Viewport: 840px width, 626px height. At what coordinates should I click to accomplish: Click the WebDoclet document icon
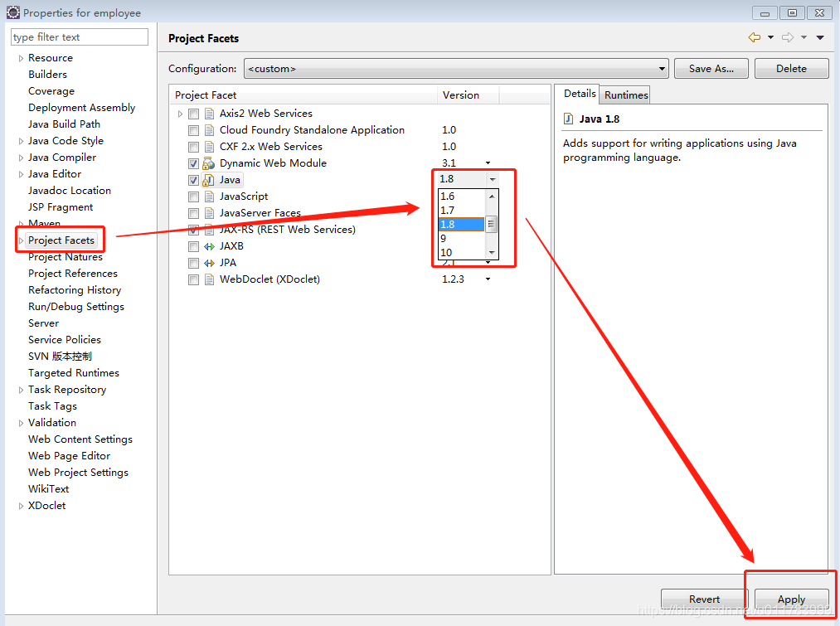pyautogui.click(x=210, y=279)
